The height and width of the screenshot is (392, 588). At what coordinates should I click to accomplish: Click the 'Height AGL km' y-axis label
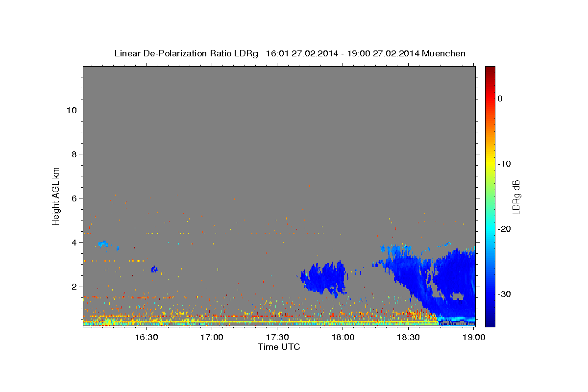point(56,196)
